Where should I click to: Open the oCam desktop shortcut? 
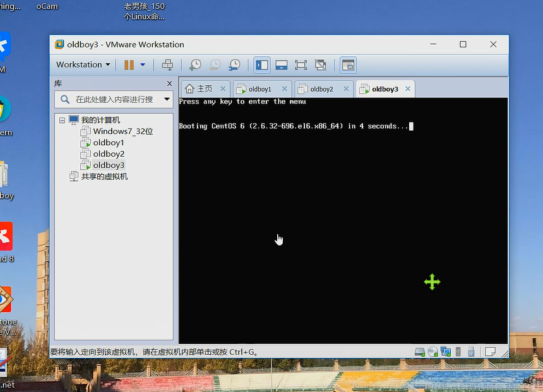(47, 6)
